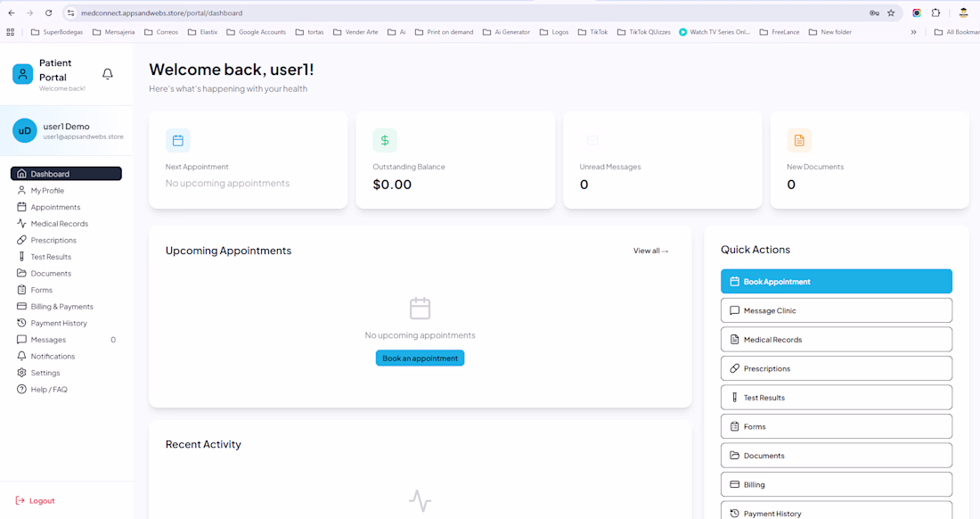Click the Notifications bell icon in the sidebar
Screen dimensions: 980x519
click(21, 357)
